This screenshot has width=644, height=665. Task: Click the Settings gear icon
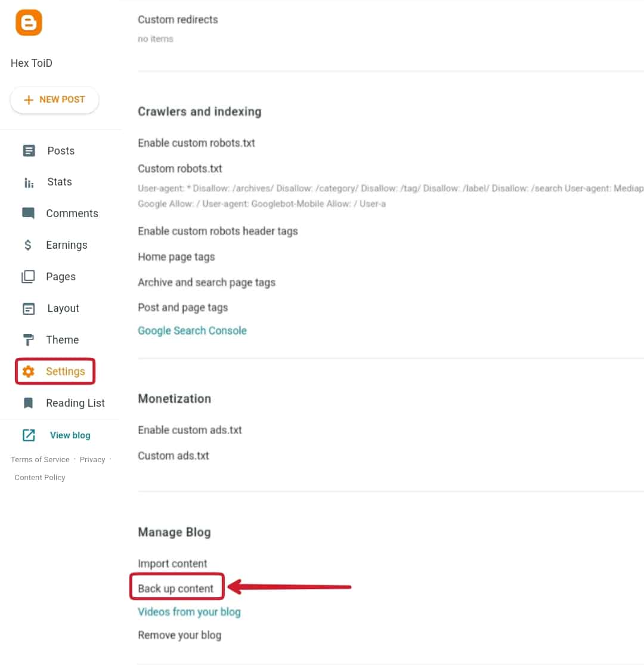pyautogui.click(x=29, y=372)
